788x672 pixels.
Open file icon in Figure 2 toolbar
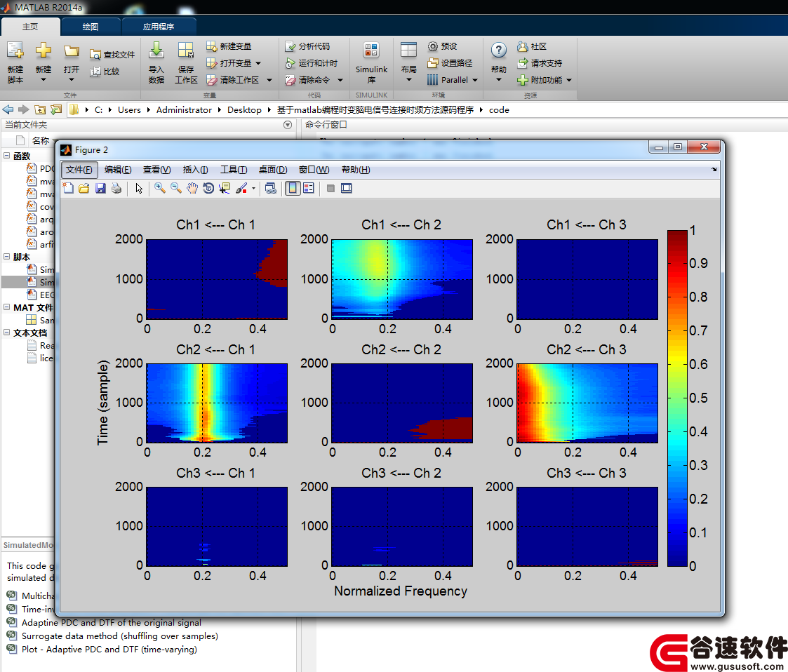(84, 188)
